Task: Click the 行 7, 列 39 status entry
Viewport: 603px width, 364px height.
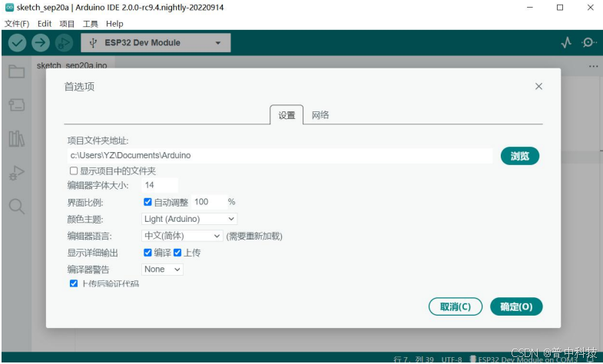Action: [x=413, y=359]
